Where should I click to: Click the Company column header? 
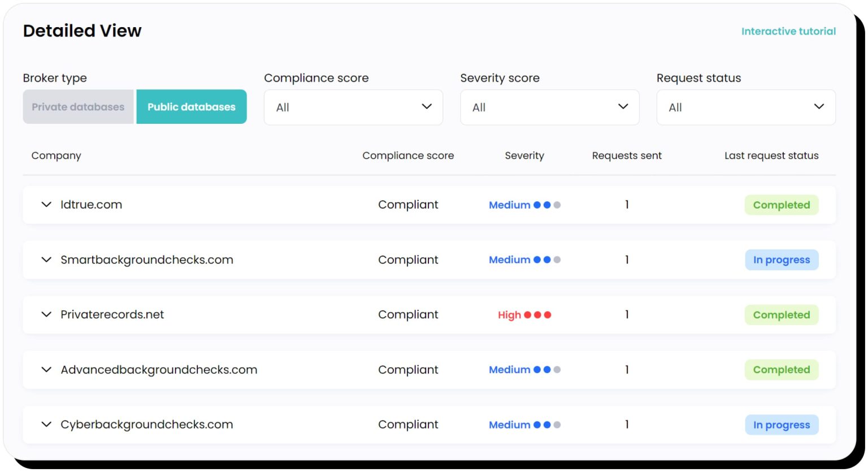[56, 155]
